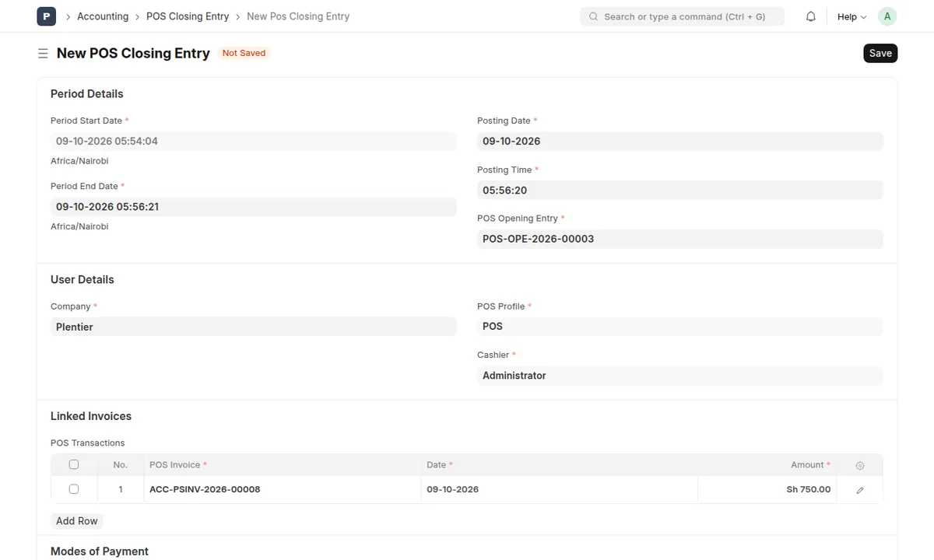Image resolution: width=934 pixels, height=560 pixels.
Task: Click the row date cell 09-10-2026
Action: (559, 489)
